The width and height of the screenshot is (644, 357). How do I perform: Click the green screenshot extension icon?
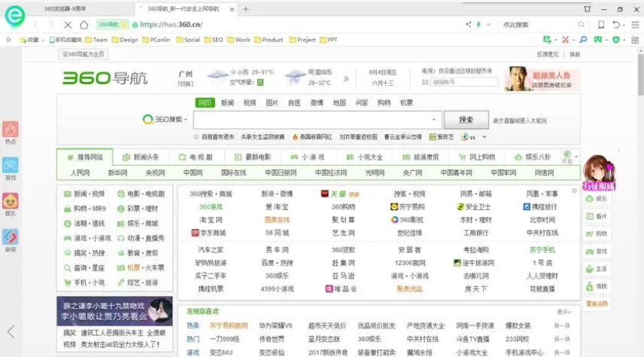tap(547, 40)
